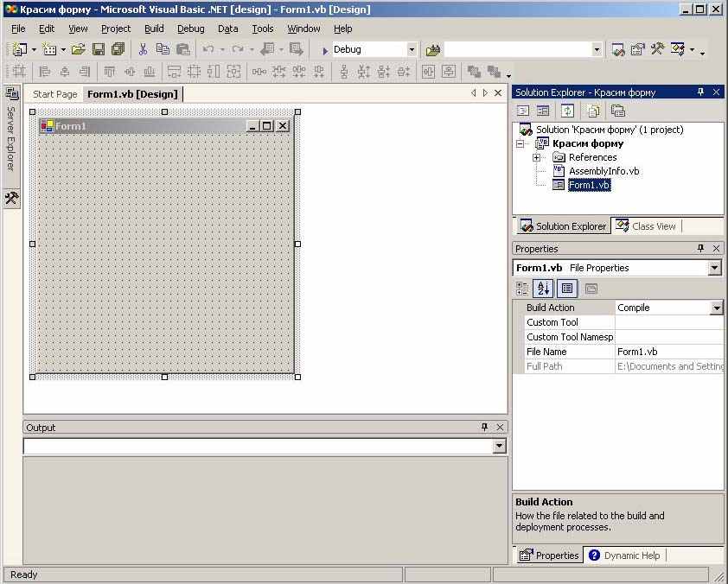Collapse the Красим форму project node
The width and height of the screenshot is (728, 584).
pyautogui.click(x=520, y=143)
